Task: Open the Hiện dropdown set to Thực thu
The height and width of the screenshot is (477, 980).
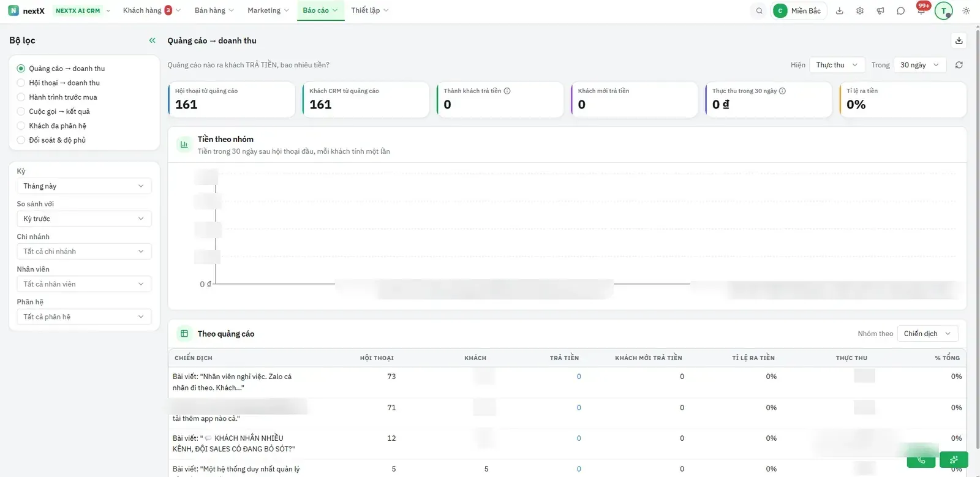Action: (837, 65)
